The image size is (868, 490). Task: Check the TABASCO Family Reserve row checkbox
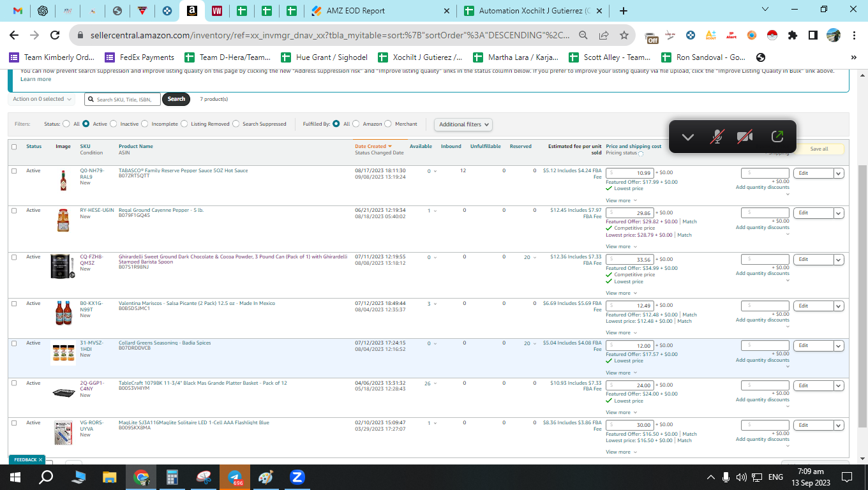(x=14, y=171)
